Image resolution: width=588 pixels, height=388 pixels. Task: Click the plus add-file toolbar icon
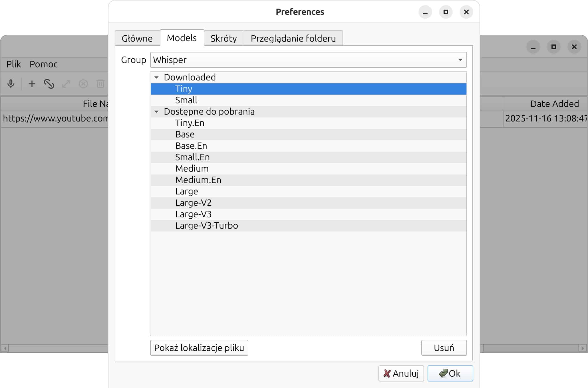[32, 84]
